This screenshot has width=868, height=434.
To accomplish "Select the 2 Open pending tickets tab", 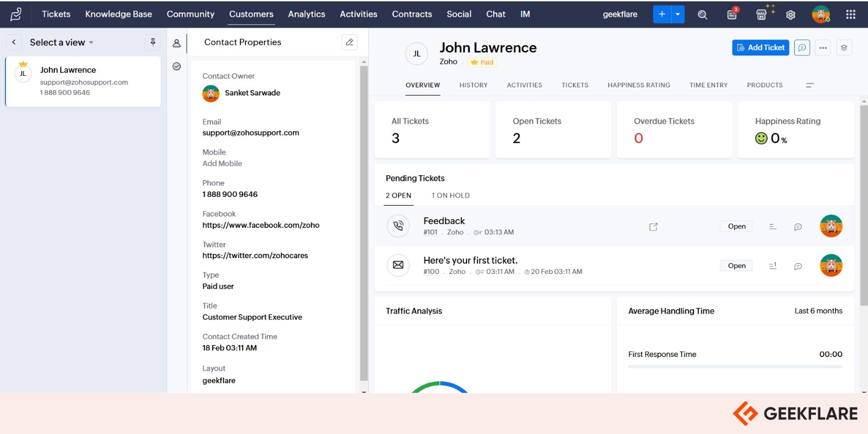I will point(399,195).
